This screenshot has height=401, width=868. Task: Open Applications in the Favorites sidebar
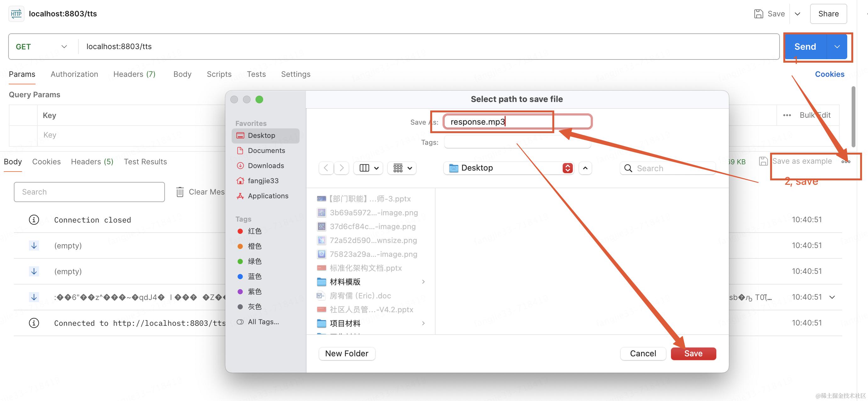[x=268, y=196]
